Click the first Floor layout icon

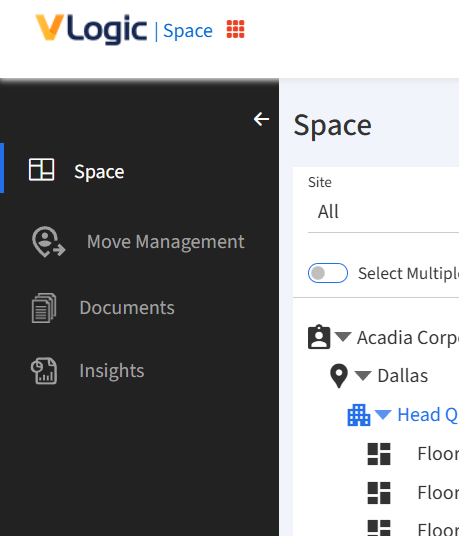[x=379, y=454]
